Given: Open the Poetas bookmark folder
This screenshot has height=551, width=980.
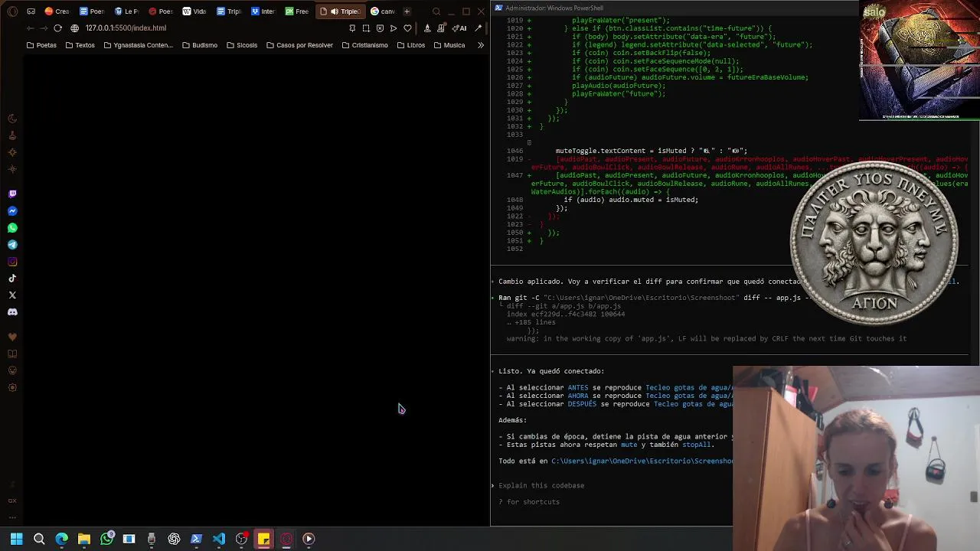Looking at the screenshot, I should click(41, 45).
